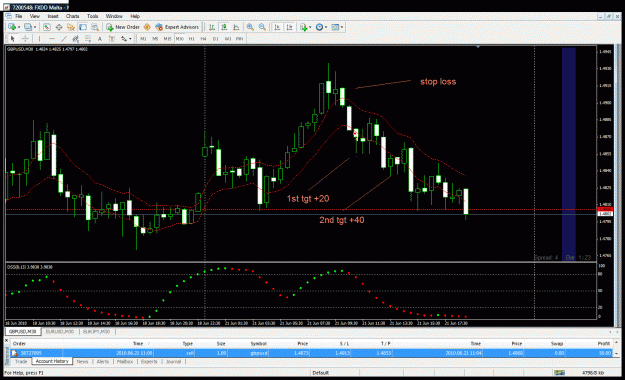Zoom in on the chart
This screenshot has width=625, height=380.
250,27
